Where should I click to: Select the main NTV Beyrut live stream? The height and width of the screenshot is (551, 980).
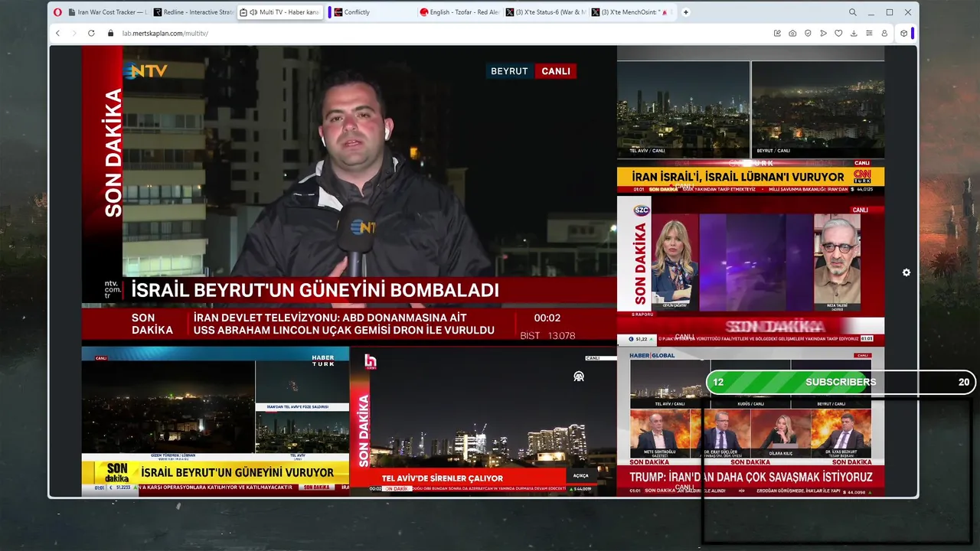pyautogui.click(x=349, y=194)
